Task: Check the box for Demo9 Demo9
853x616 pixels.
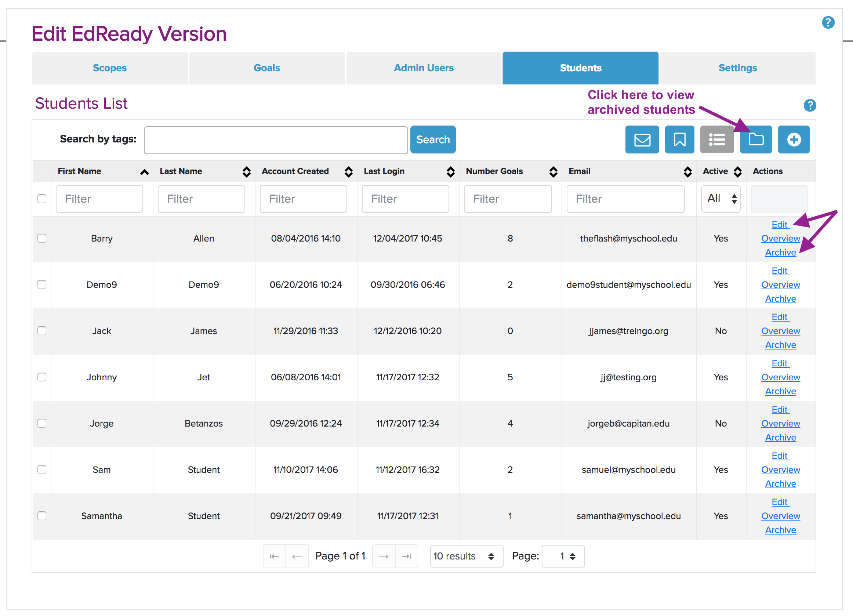Action: 42,285
